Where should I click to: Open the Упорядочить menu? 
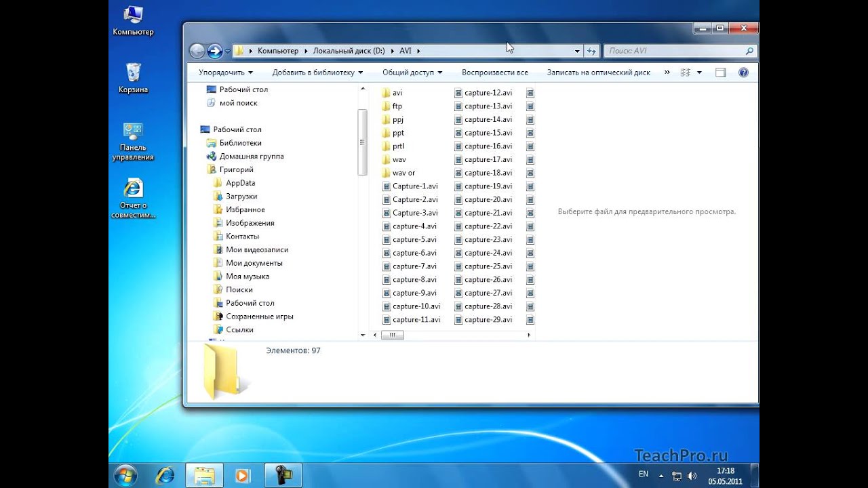(x=226, y=73)
